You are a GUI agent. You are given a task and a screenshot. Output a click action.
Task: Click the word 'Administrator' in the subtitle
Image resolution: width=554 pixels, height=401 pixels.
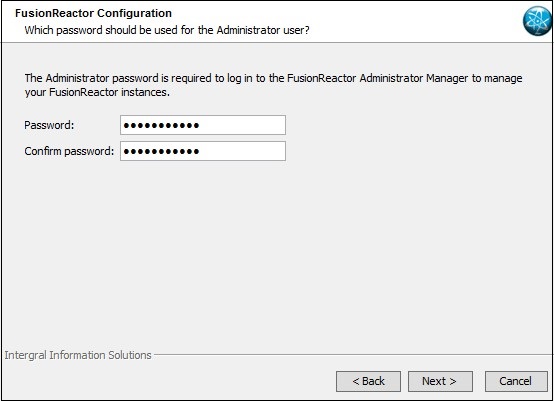(248, 30)
